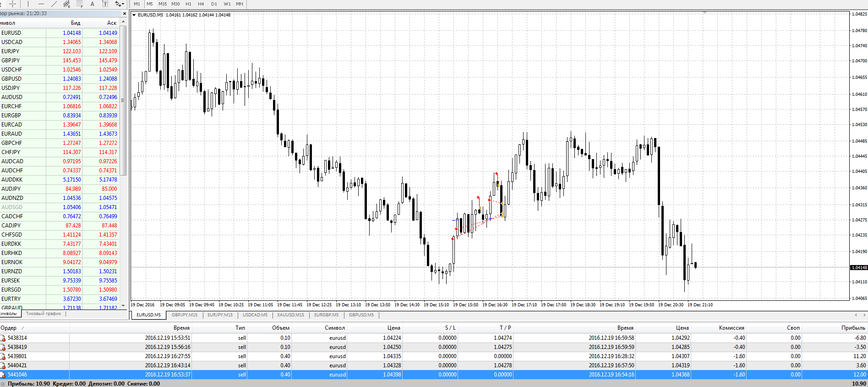Click Market Watch scrollbar up arrow

click(x=123, y=22)
